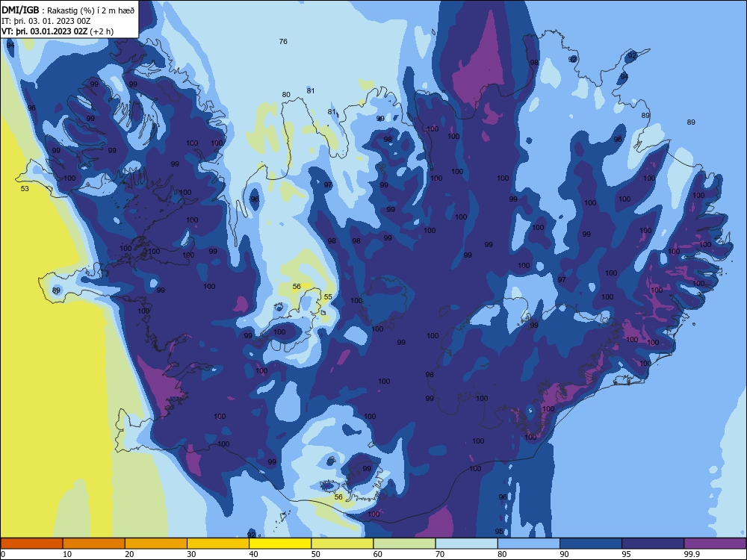This screenshot has width=747, height=560.
Task: Click the legend tick label '0'
Action: (x=3, y=554)
